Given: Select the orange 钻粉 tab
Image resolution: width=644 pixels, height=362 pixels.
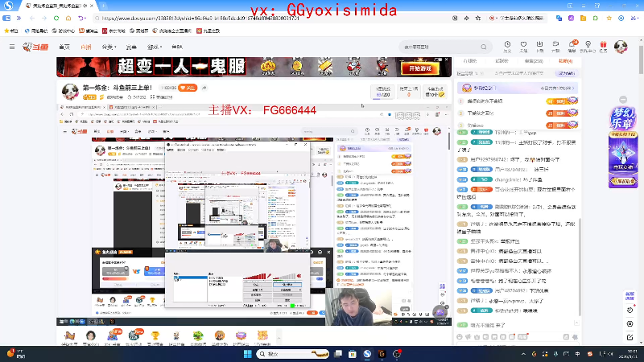Looking at the screenshot, I should coord(565,61).
